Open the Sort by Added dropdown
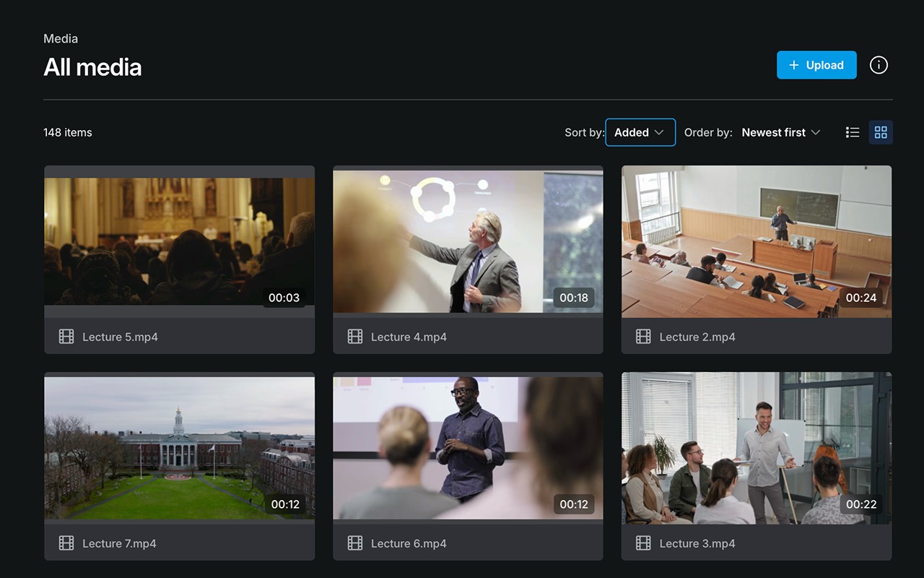Screen dimensions: 924x578 click(640, 132)
